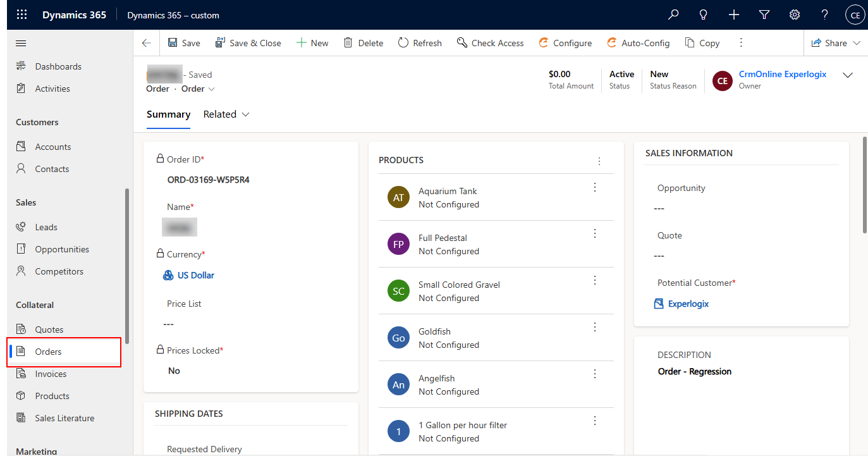Expand the Share dropdown chevron
This screenshot has width=868, height=456.
coord(857,43)
